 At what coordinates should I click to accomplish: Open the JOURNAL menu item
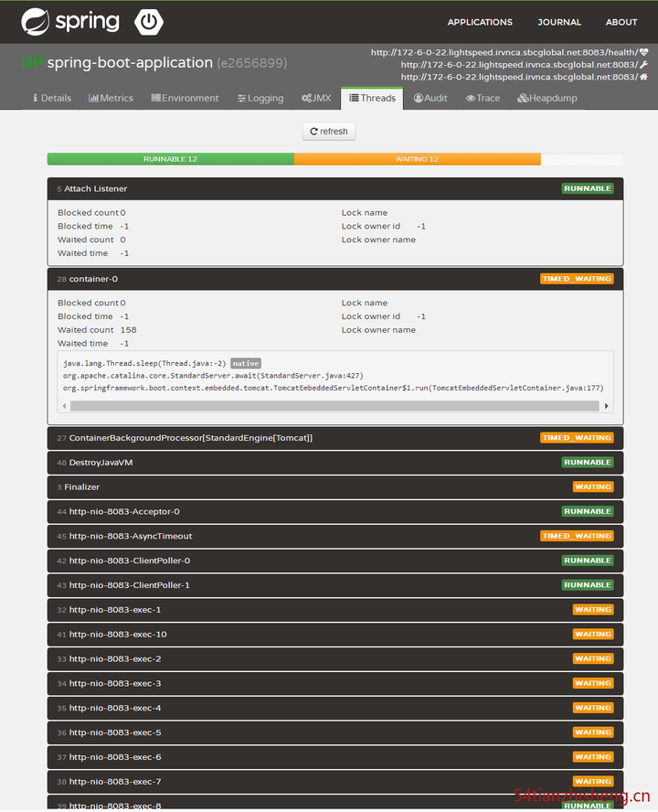[x=559, y=22]
